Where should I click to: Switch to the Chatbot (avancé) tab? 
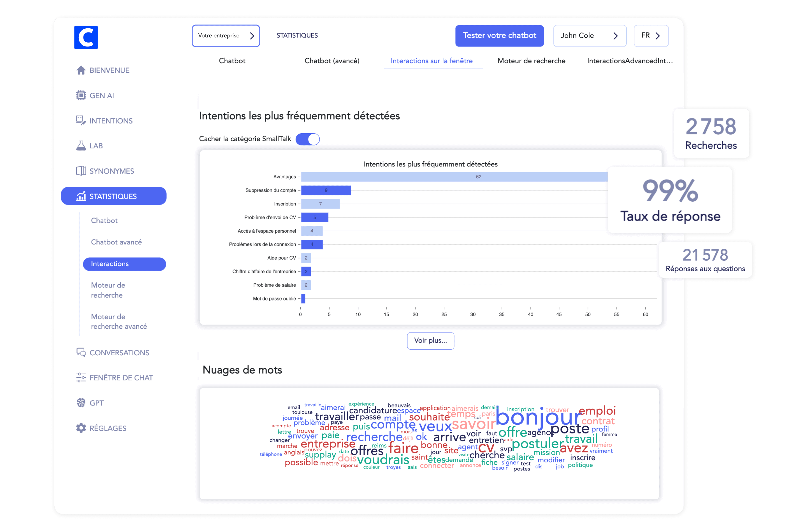[x=332, y=61]
